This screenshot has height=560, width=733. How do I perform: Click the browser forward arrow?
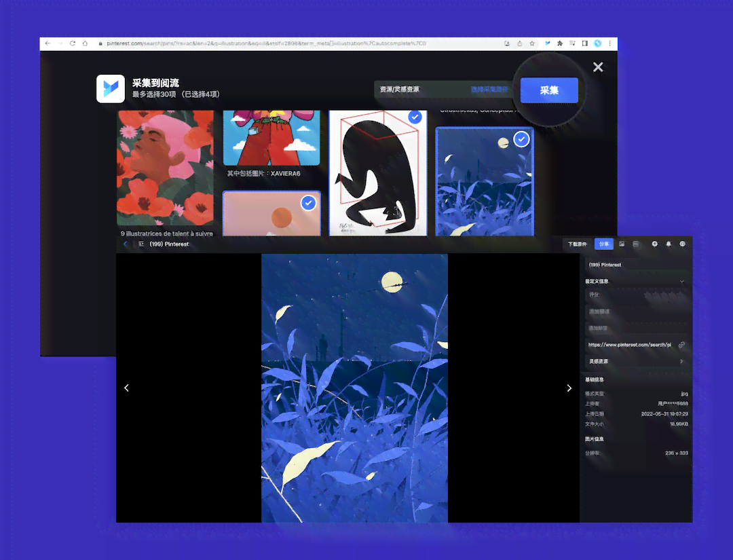[60, 43]
